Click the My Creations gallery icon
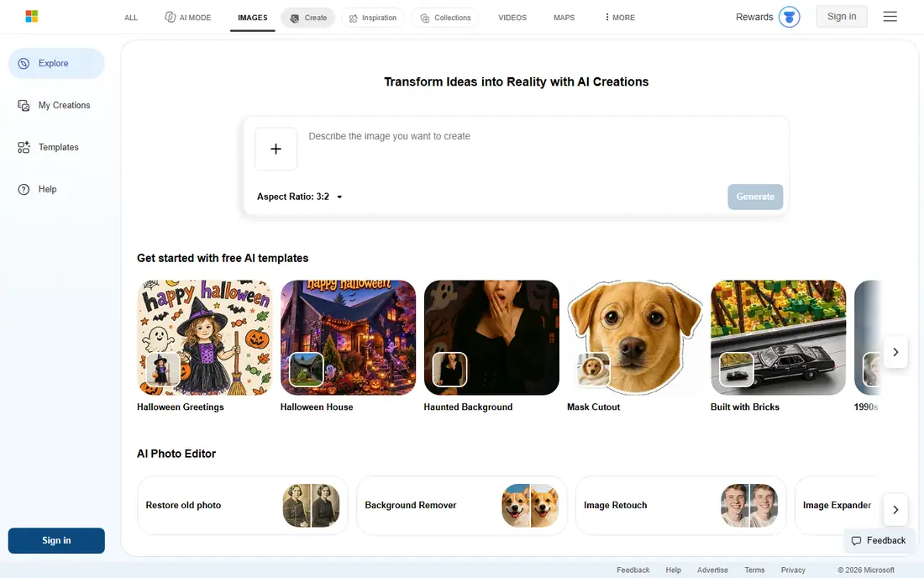Image resolution: width=924 pixels, height=578 pixels. 24,106
